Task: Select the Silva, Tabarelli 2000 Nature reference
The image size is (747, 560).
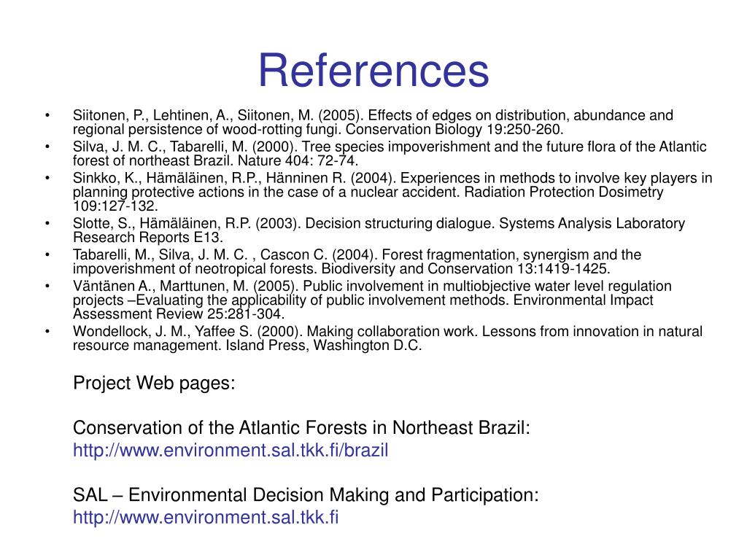Action: 390,153
